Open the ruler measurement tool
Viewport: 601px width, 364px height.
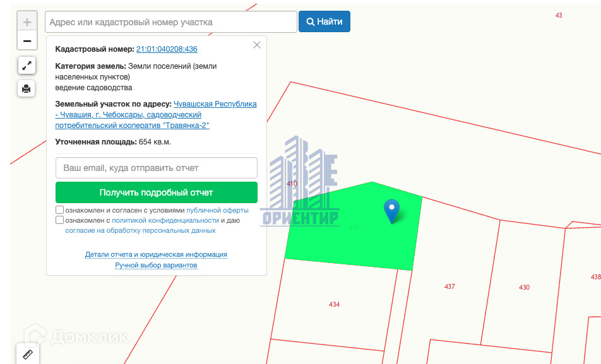[28, 355]
